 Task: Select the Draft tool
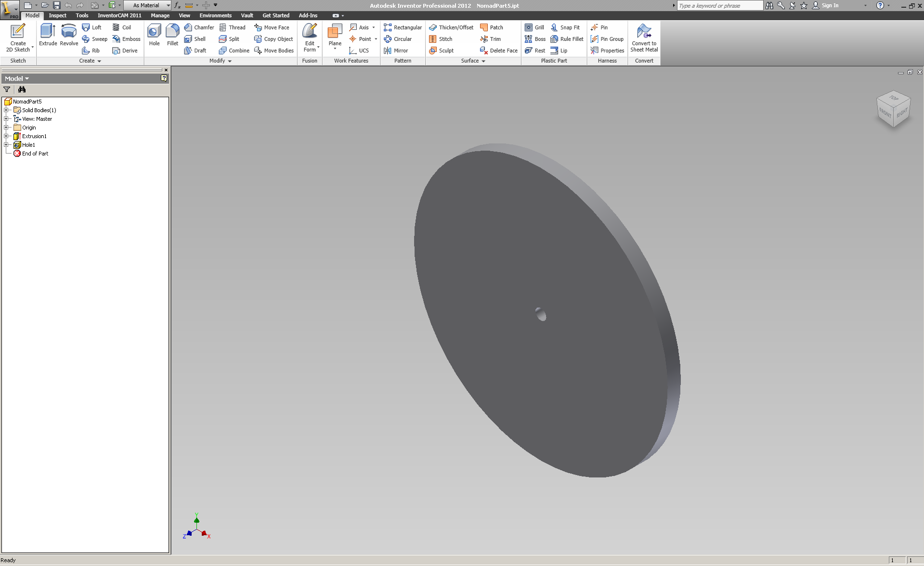pos(195,51)
